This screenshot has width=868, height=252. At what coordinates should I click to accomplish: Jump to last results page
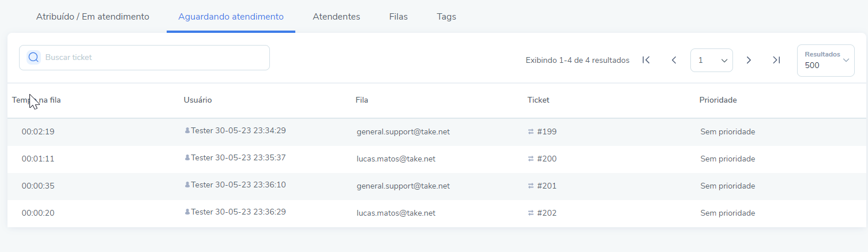click(x=776, y=60)
